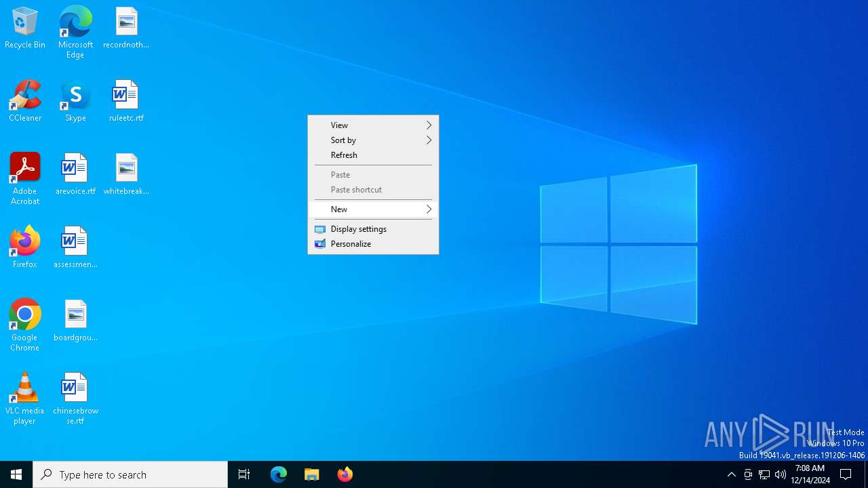Open Task View from the taskbar
Image resolution: width=868 pixels, height=488 pixels.
pos(244,474)
